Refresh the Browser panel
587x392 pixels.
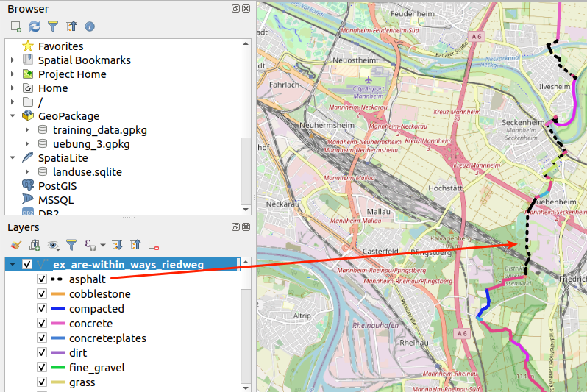tap(35, 26)
